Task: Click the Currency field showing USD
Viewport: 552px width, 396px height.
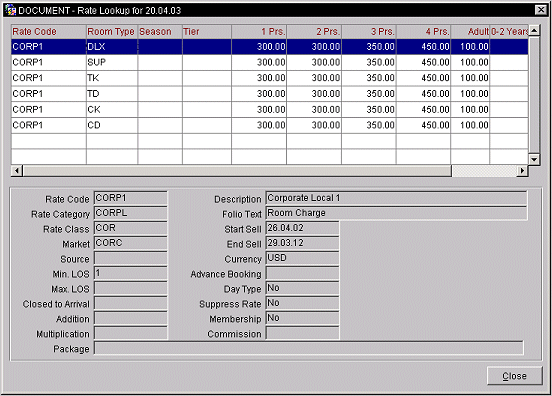Action: point(302,258)
